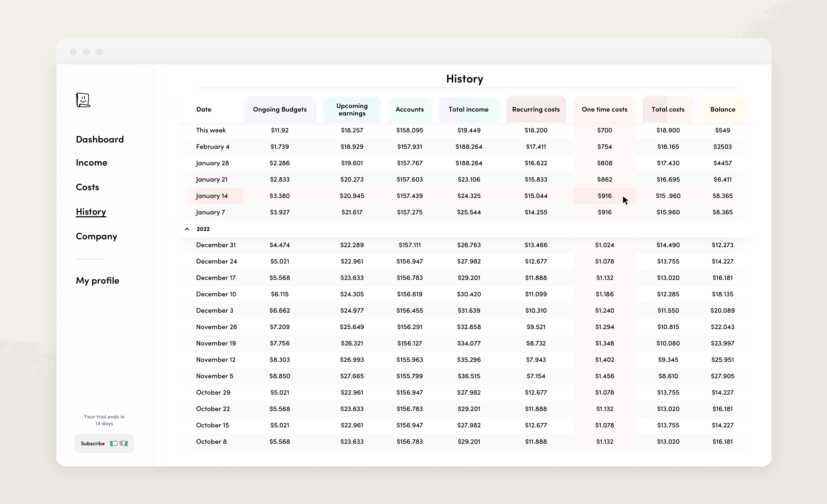The width and height of the screenshot is (827, 504).
Task: Click the Subscribe button
Action: 104,443
